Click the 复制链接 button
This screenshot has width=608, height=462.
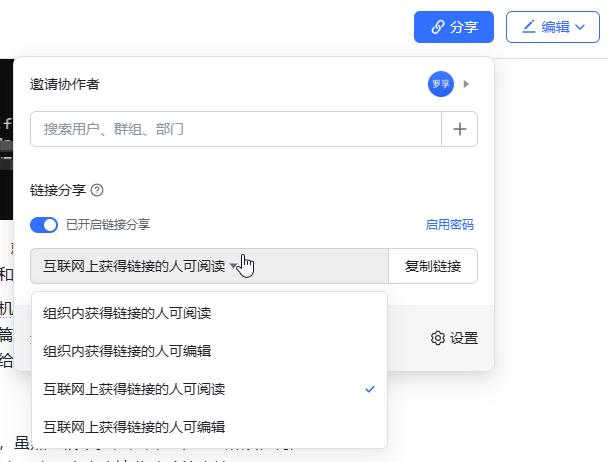[x=432, y=266]
